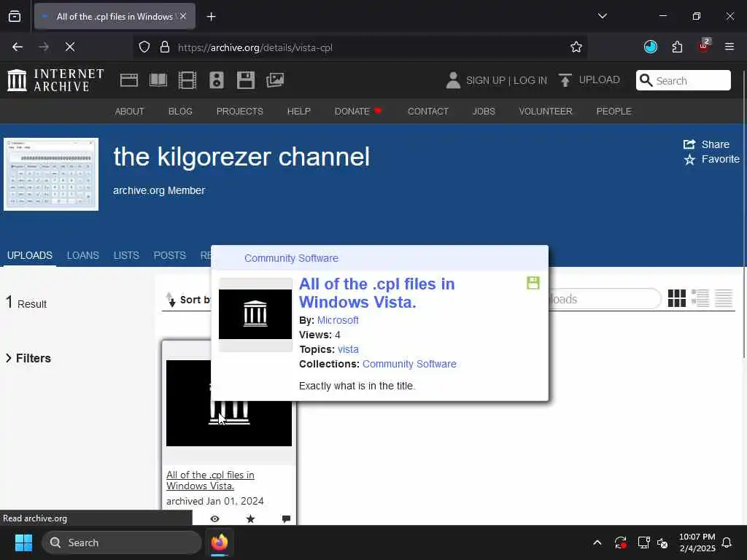Switch to extended list view
Viewport: 747px width, 560px height.
[700, 298]
